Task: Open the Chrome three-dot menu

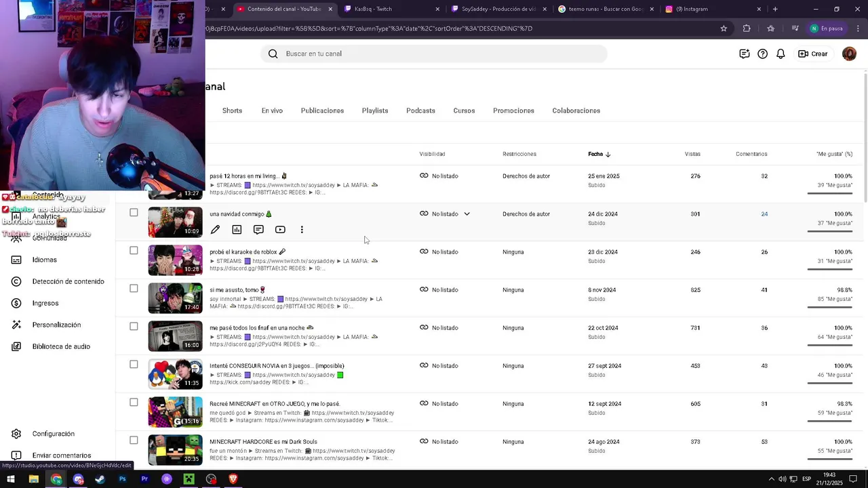Action: (x=858, y=28)
